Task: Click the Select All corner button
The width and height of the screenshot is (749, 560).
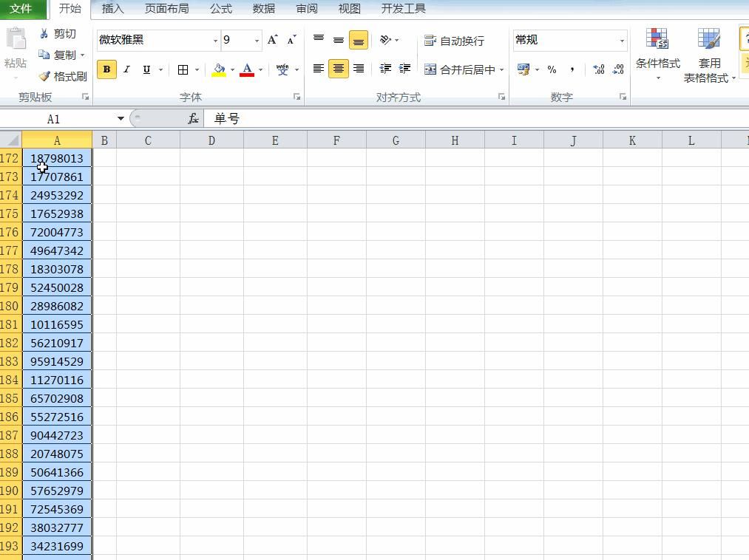Action: tap(10, 140)
